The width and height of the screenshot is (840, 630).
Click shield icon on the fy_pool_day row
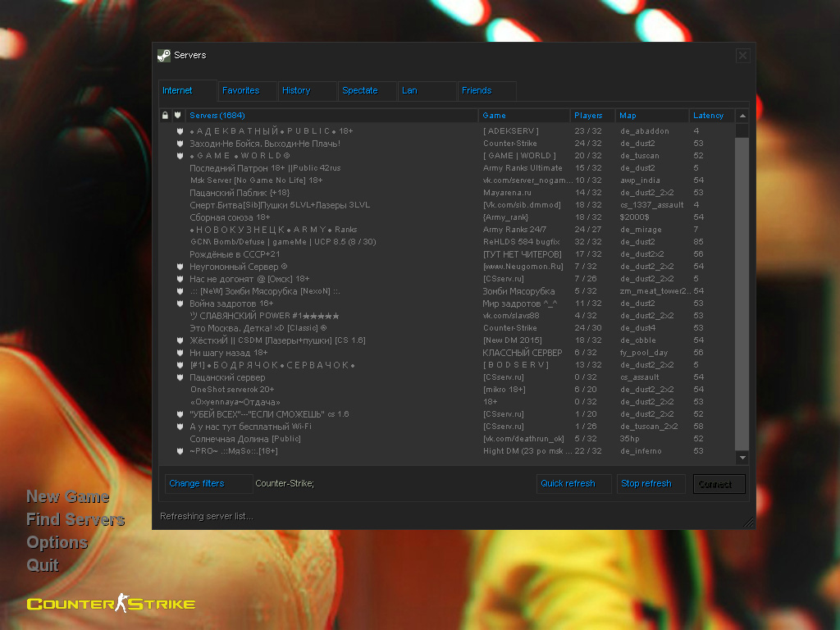click(180, 353)
